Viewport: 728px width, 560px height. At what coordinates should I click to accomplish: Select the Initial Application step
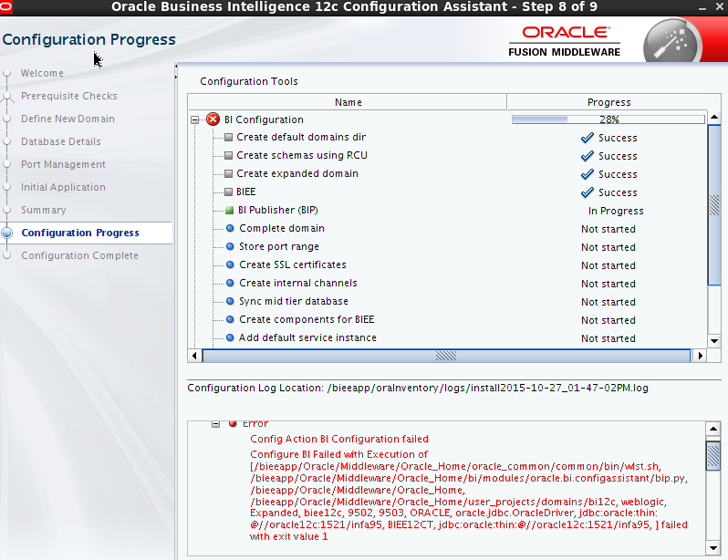[63, 187]
